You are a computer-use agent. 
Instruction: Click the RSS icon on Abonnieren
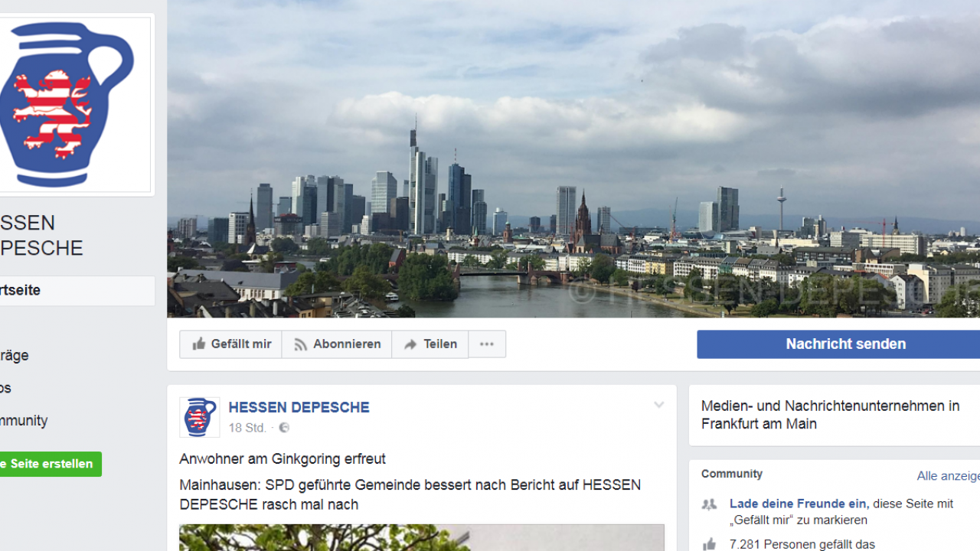coord(301,344)
